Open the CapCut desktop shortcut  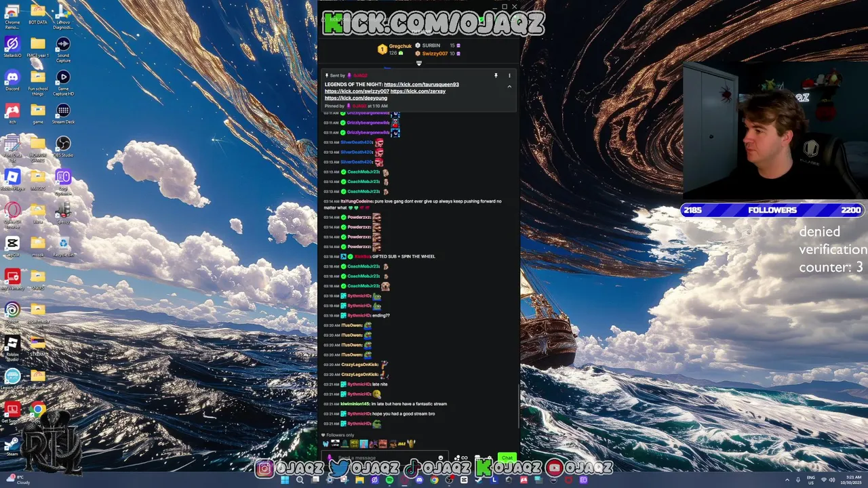point(12,247)
